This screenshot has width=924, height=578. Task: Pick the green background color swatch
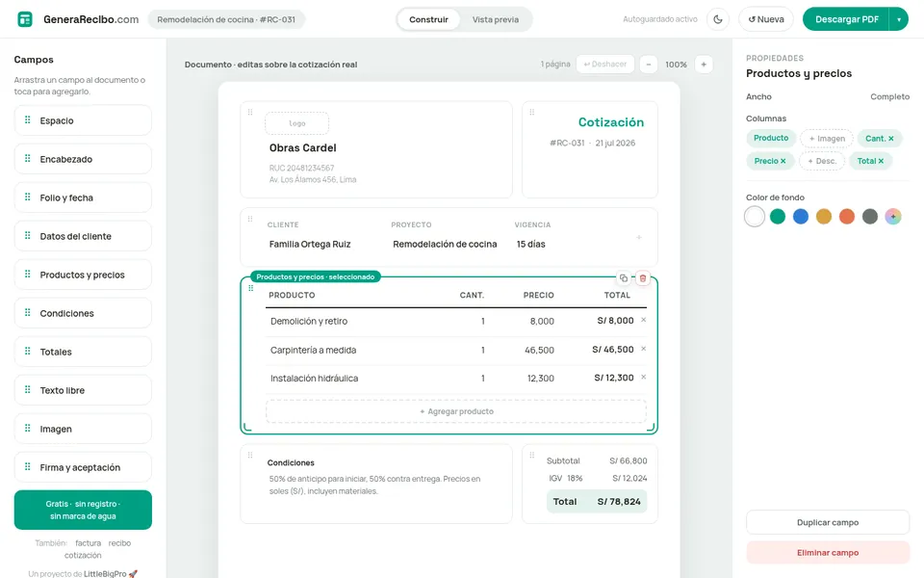pos(778,217)
